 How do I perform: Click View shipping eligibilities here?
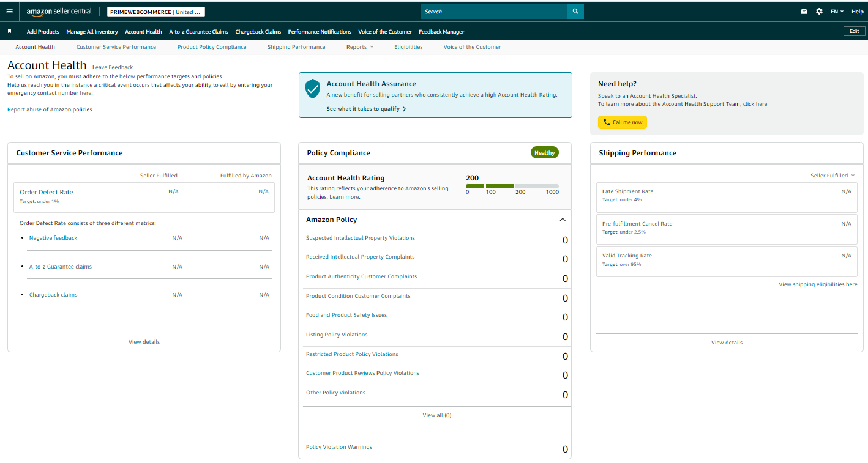[x=818, y=284]
